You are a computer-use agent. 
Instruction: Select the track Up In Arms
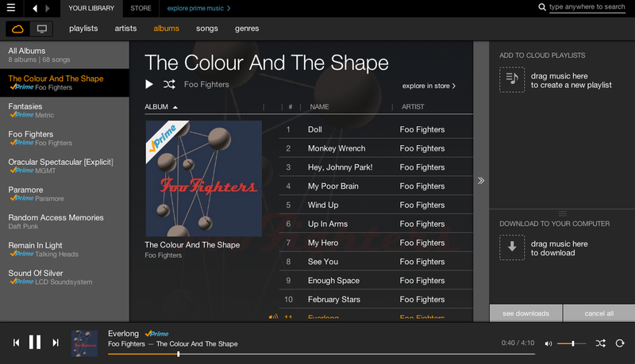[375, 224]
